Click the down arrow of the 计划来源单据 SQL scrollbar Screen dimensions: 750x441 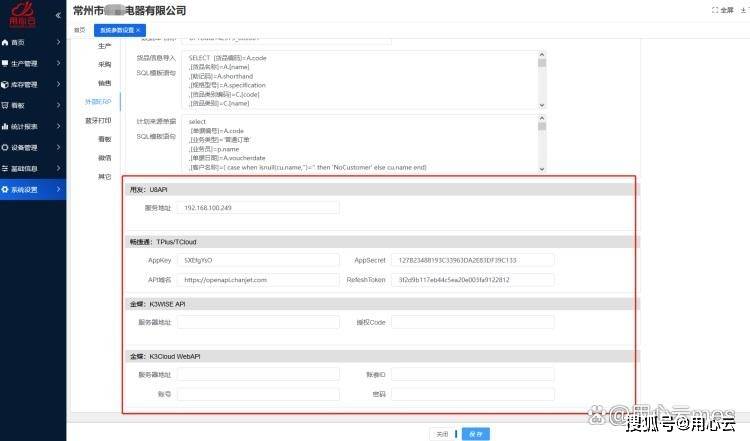(541, 169)
